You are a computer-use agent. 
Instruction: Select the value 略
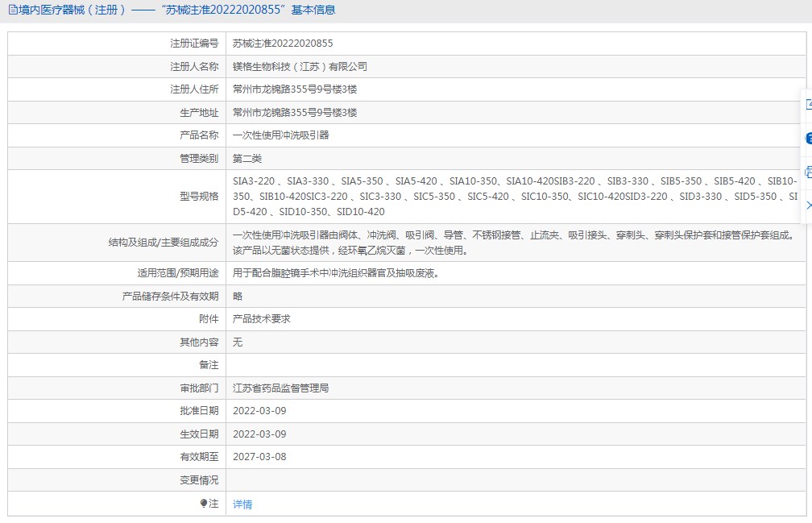[x=238, y=297]
